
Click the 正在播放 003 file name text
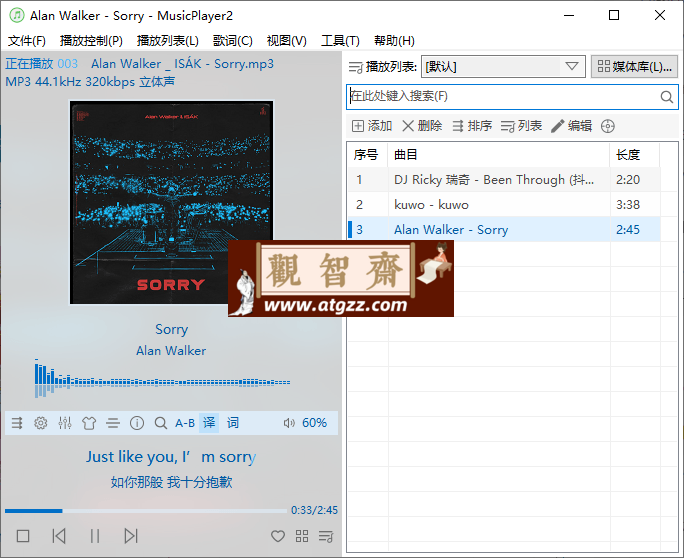point(140,64)
